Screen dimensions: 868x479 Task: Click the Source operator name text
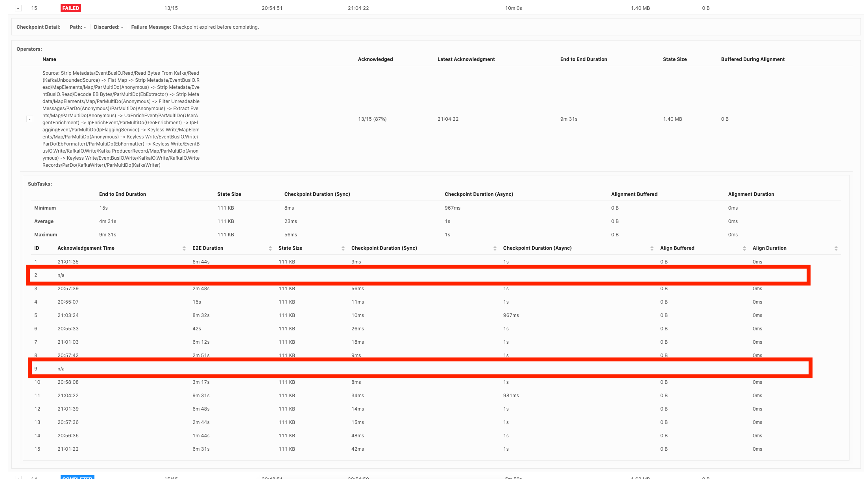[x=121, y=119]
